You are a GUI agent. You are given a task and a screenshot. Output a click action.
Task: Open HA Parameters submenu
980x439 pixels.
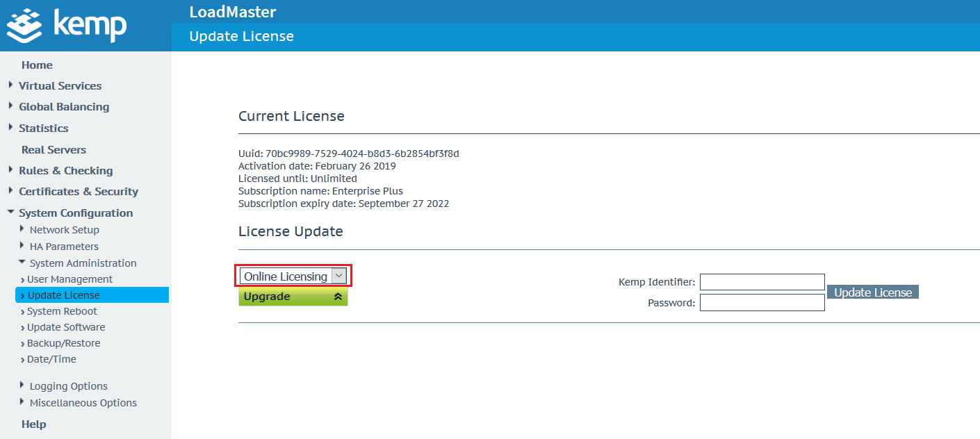pos(64,247)
